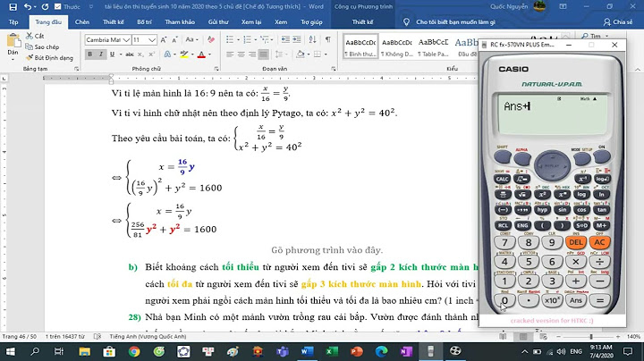Open Chrome from the Windows taskbar
Screen dimensions: 644x361
tap(134, 351)
